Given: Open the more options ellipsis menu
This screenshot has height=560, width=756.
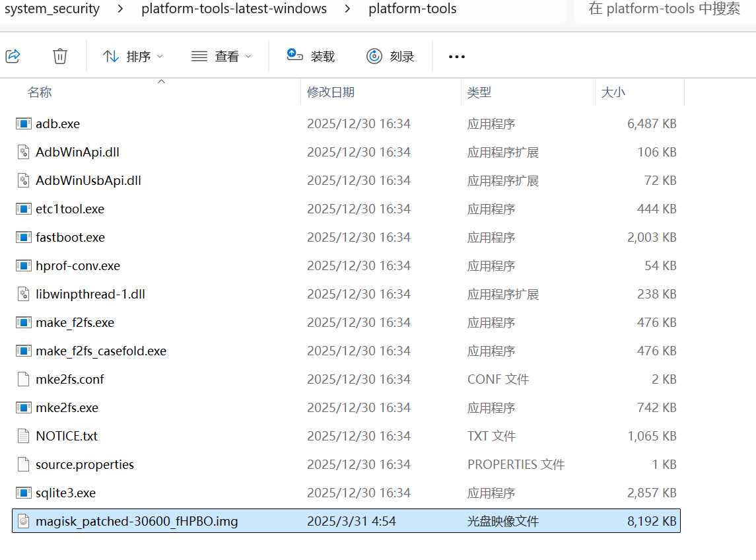Looking at the screenshot, I should click(456, 57).
